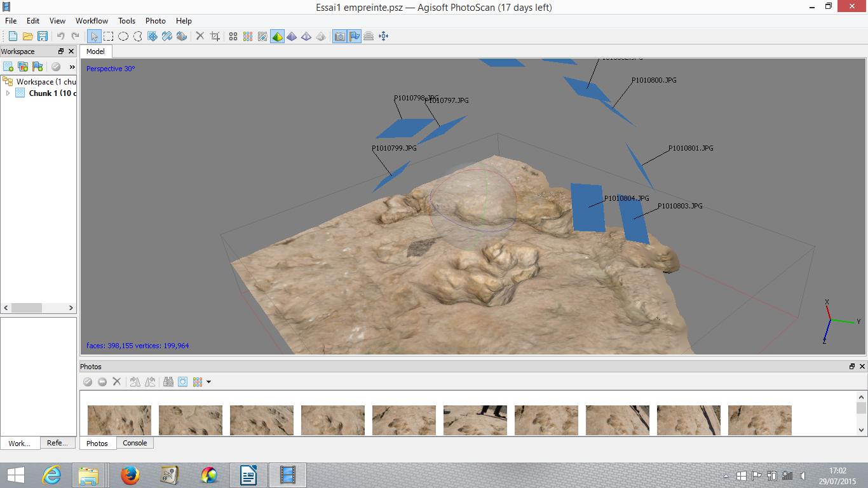The height and width of the screenshot is (488, 868).
Task: Click the first photo thumbnail
Action: [119, 420]
